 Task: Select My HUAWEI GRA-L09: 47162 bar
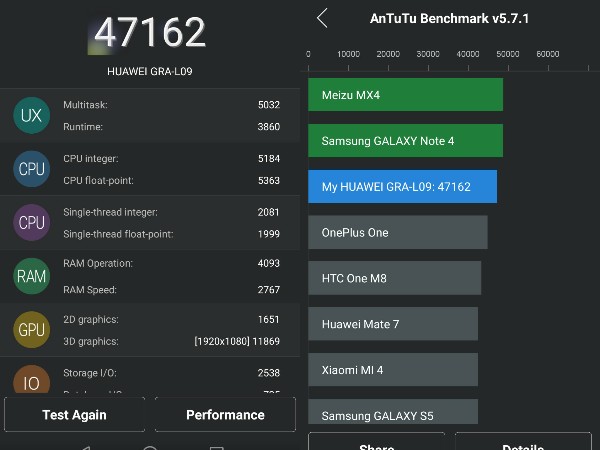[x=403, y=186]
